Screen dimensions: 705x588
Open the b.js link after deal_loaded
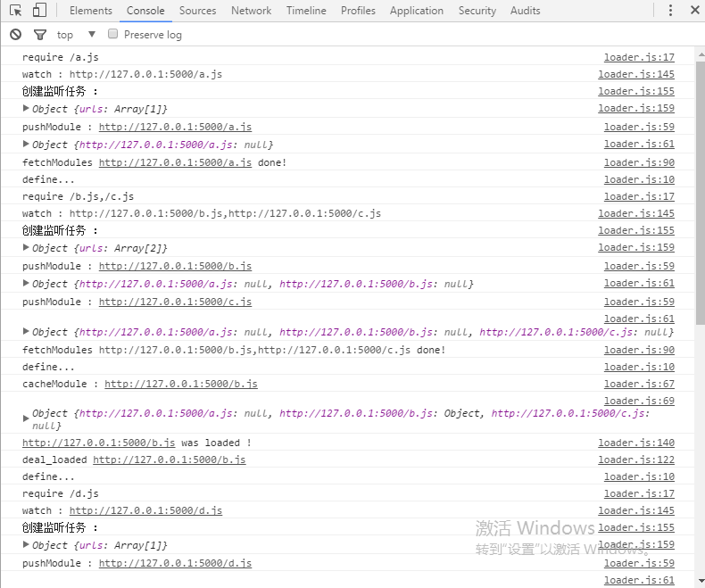coord(169,460)
